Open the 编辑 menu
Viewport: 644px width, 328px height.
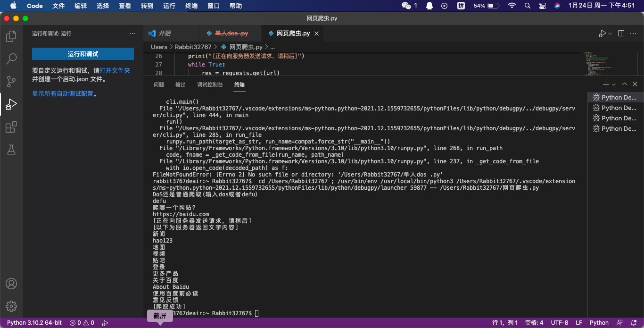pyautogui.click(x=81, y=6)
